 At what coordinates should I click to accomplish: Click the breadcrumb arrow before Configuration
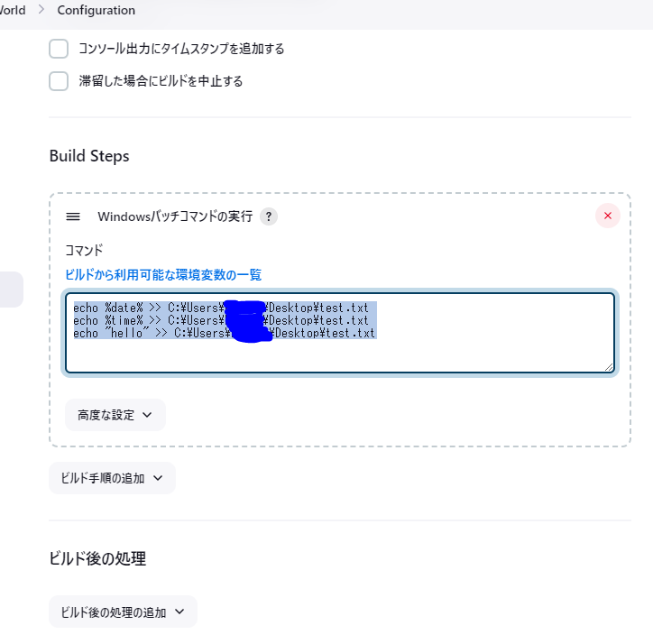41,11
